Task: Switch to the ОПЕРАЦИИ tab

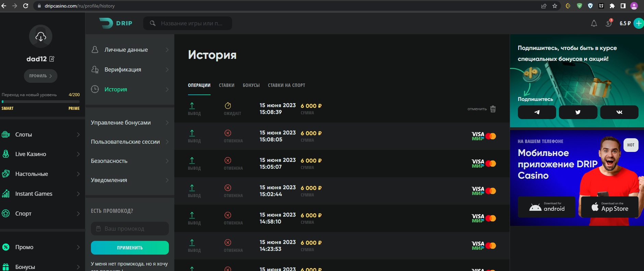Action: [199, 85]
